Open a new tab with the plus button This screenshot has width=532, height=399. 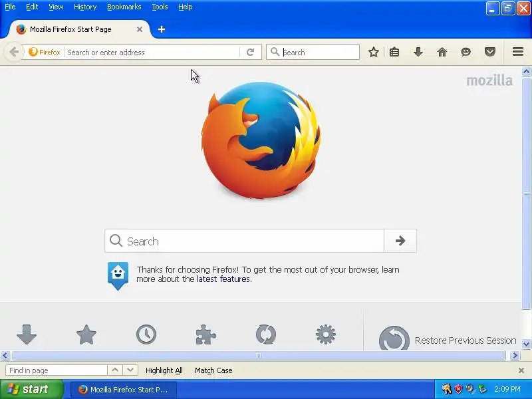162,29
